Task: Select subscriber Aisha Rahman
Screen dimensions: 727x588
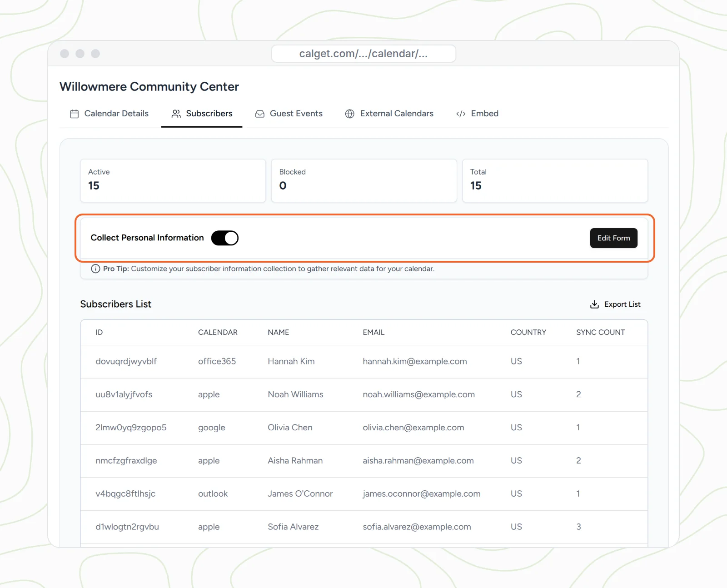Action: [x=295, y=461]
